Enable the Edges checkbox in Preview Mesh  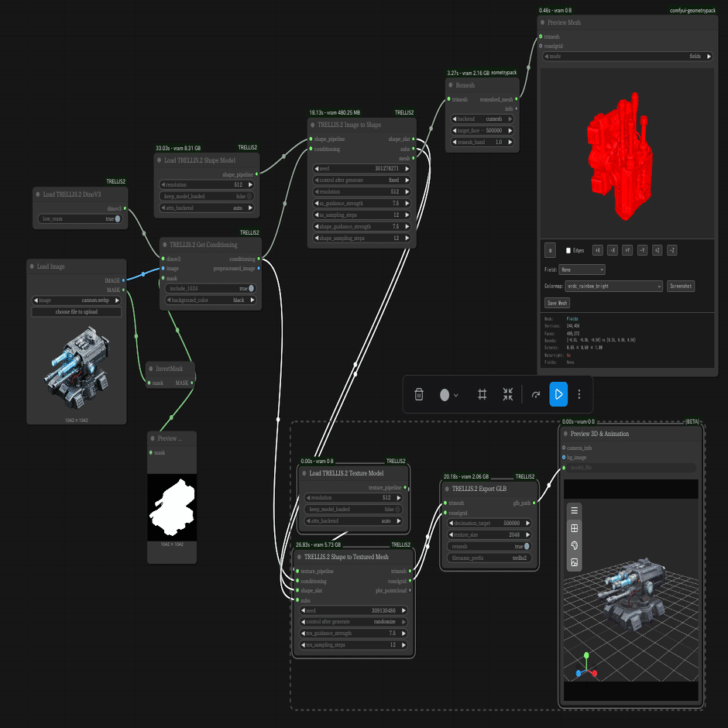coord(568,250)
